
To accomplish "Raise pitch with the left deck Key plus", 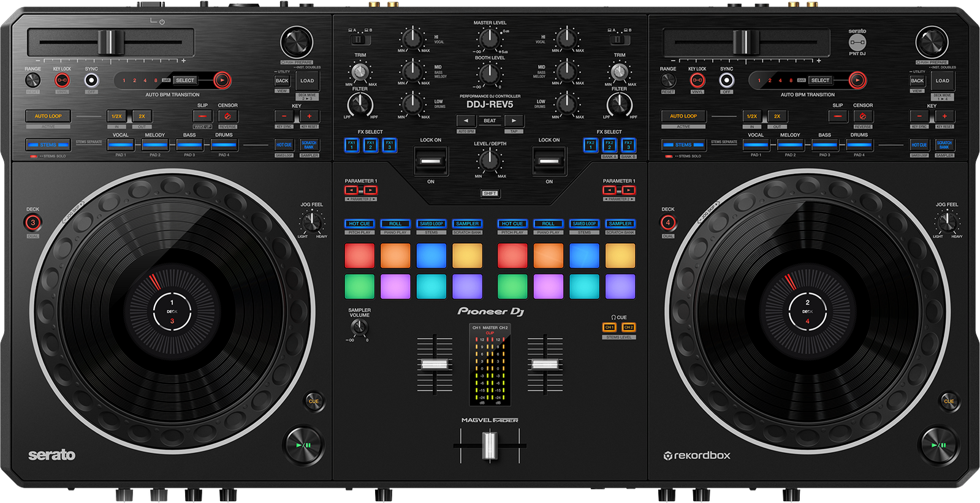I will [x=310, y=116].
